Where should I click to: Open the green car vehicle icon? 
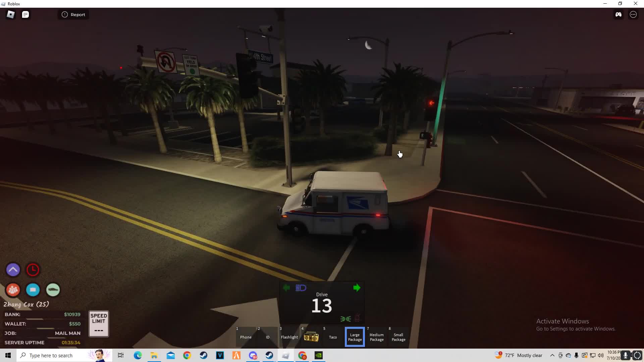click(x=53, y=290)
